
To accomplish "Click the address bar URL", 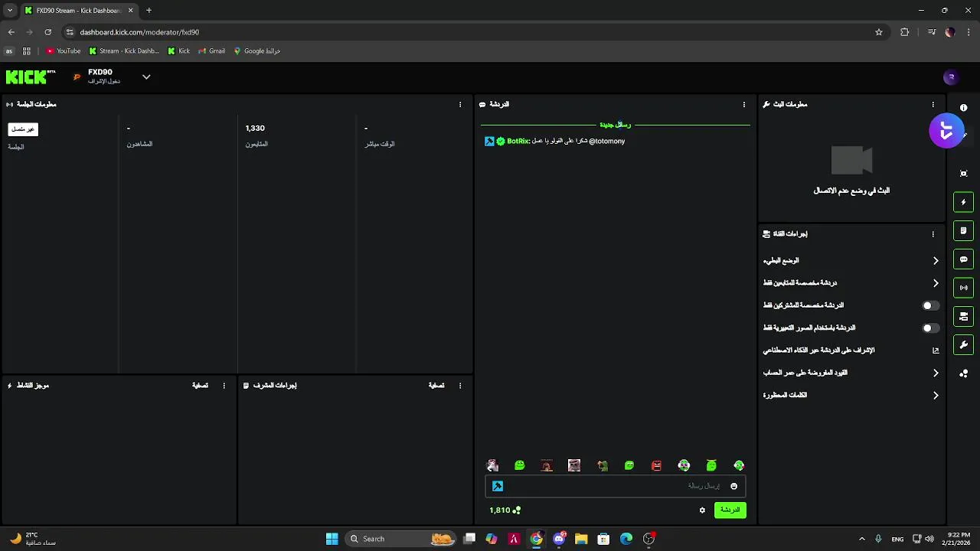I will point(139,32).
